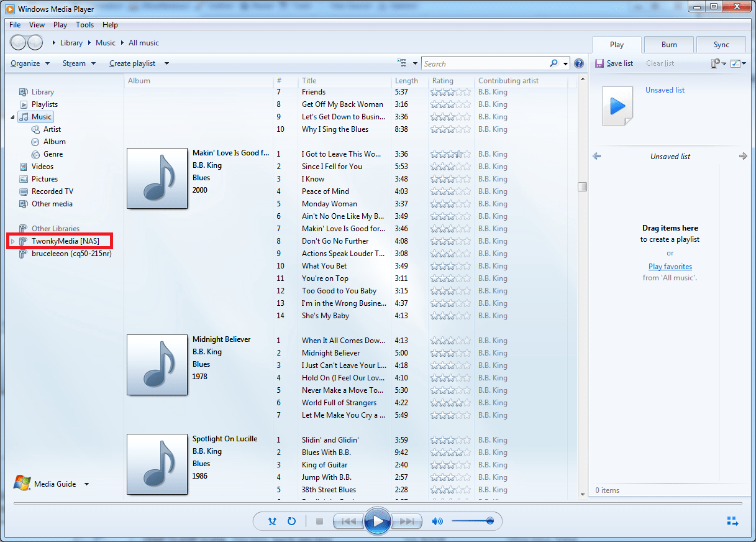Go to previous list with left arrow
Image resolution: width=756 pixels, height=542 pixels.
[597, 156]
